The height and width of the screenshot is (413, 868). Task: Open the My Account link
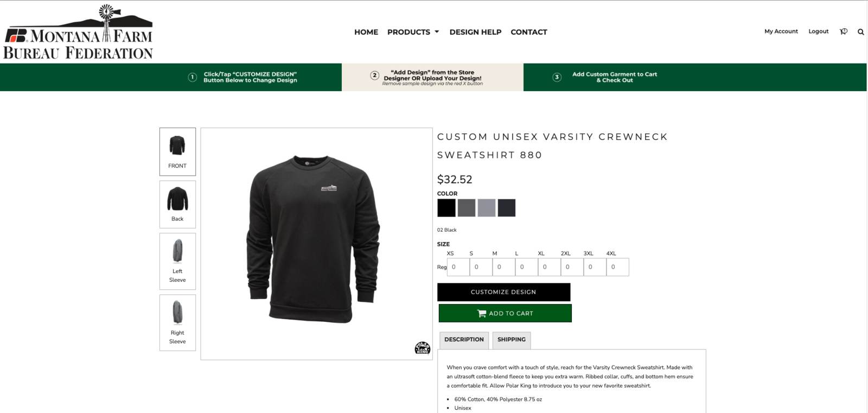(x=781, y=31)
